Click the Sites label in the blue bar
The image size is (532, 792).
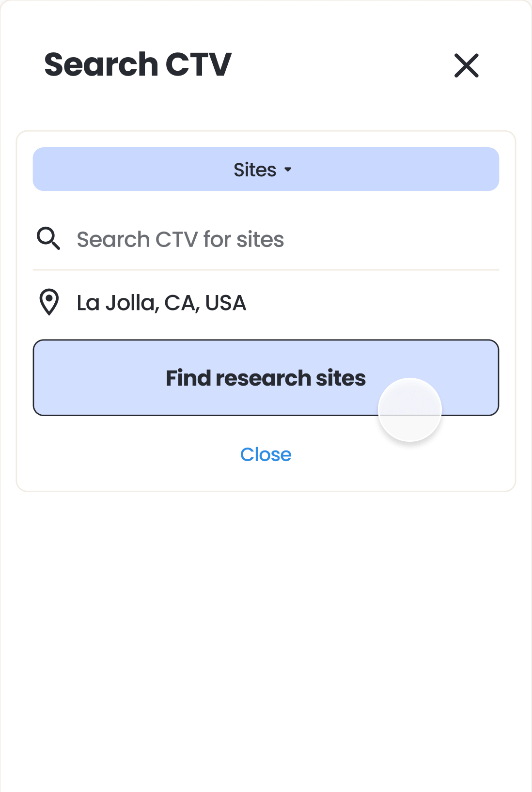[255, 170]
